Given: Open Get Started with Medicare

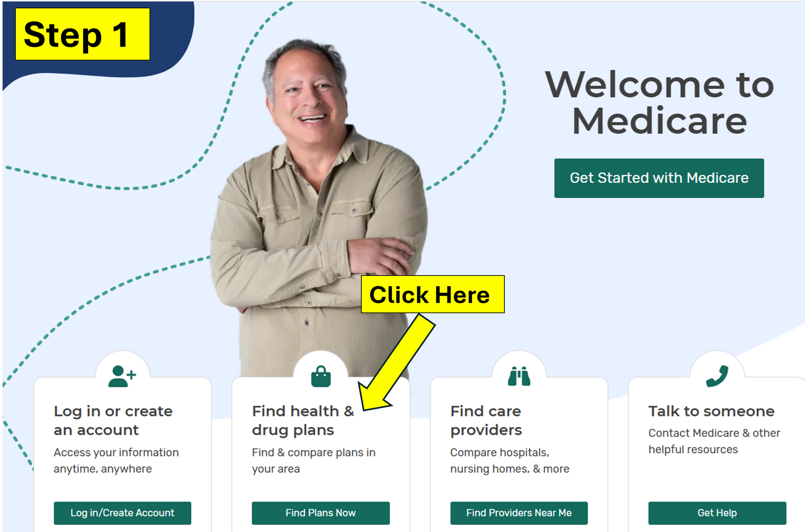Looking at the screenshot, I should (x=659, y=178).
